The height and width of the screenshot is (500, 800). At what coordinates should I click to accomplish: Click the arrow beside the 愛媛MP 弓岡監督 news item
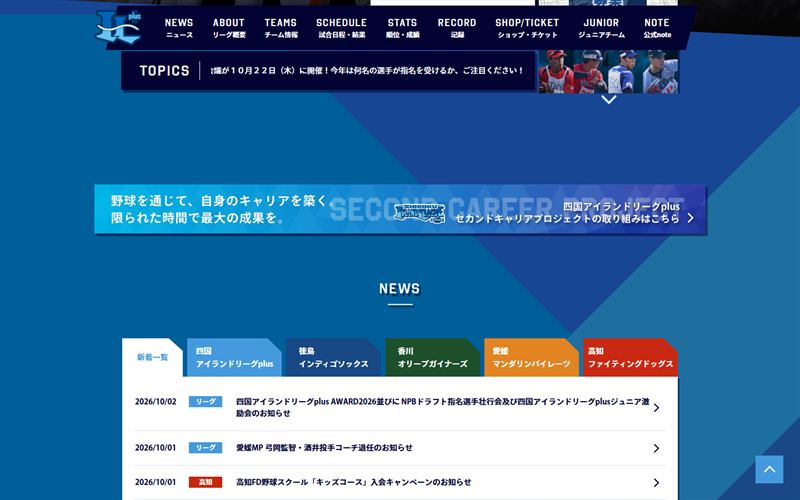[x=656, y=448]
